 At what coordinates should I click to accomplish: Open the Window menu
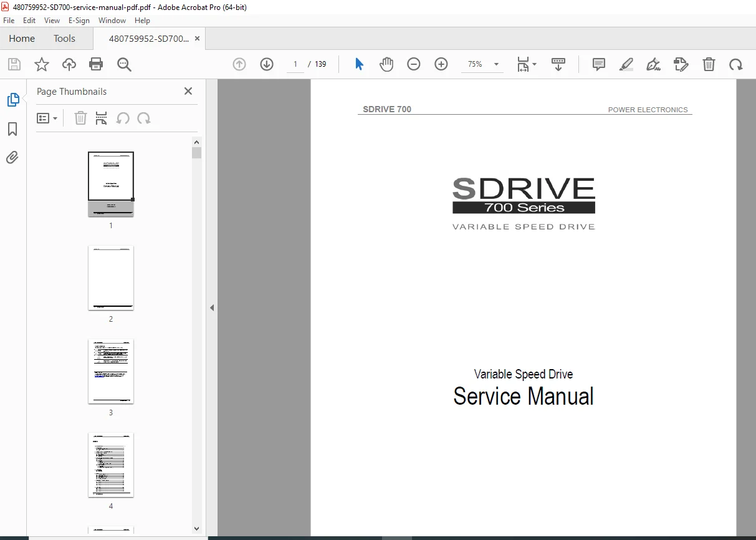(112, 21)
